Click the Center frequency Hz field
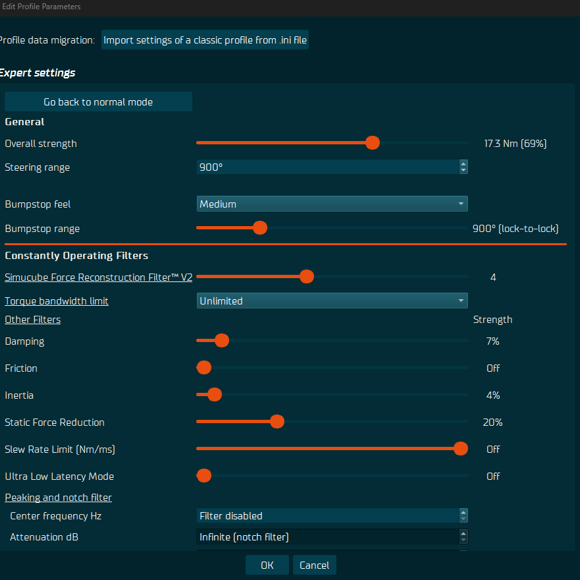Screen dimensions: 580x580 (x=328, y=516)
